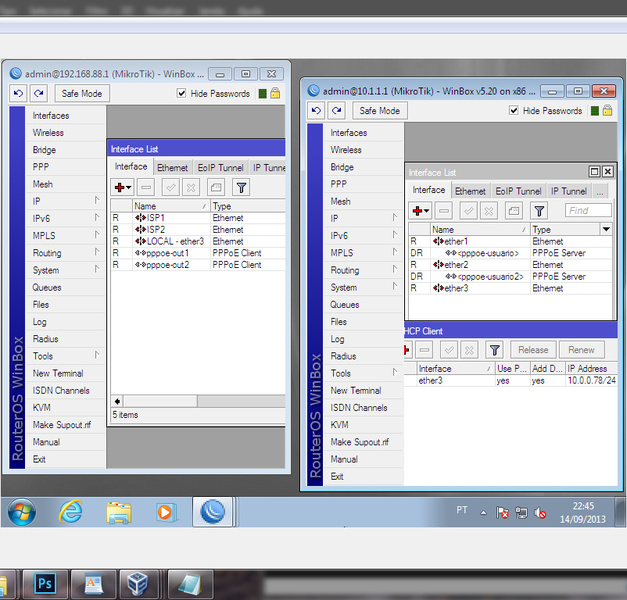Select pppoe-out1 row in left Interface List
627x600 pixels.
coord(198,253)
